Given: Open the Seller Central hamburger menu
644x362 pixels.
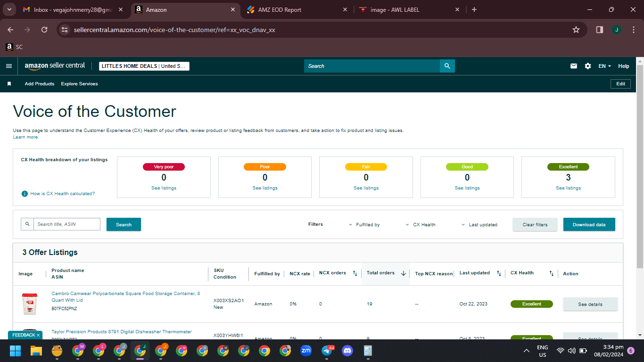Looking at the screenshot, I should 9,66.
